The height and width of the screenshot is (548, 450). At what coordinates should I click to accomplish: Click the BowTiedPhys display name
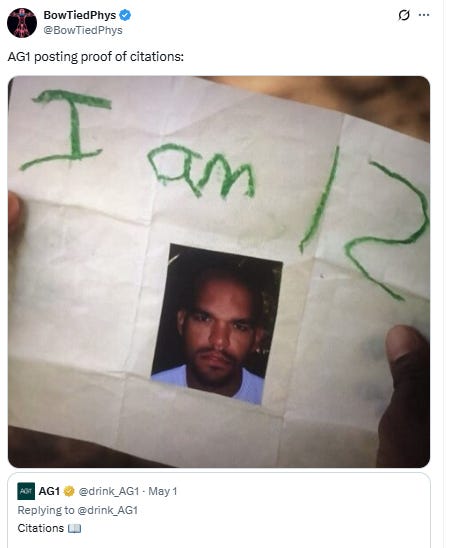(x=80, y=15)
